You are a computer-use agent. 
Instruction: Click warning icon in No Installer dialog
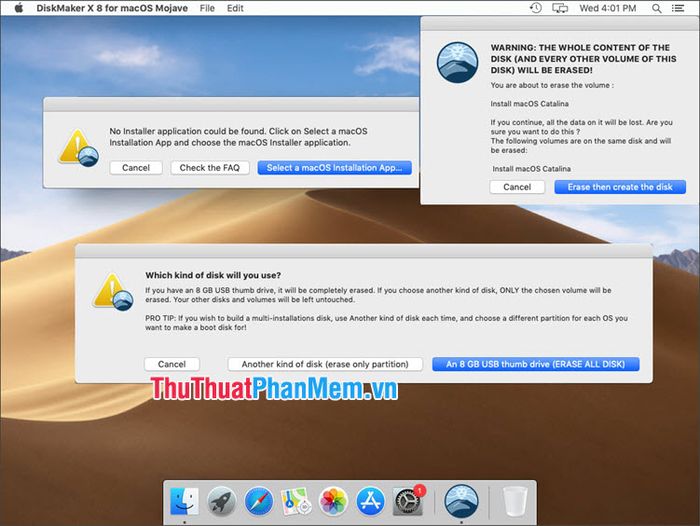tap(79, 148)
